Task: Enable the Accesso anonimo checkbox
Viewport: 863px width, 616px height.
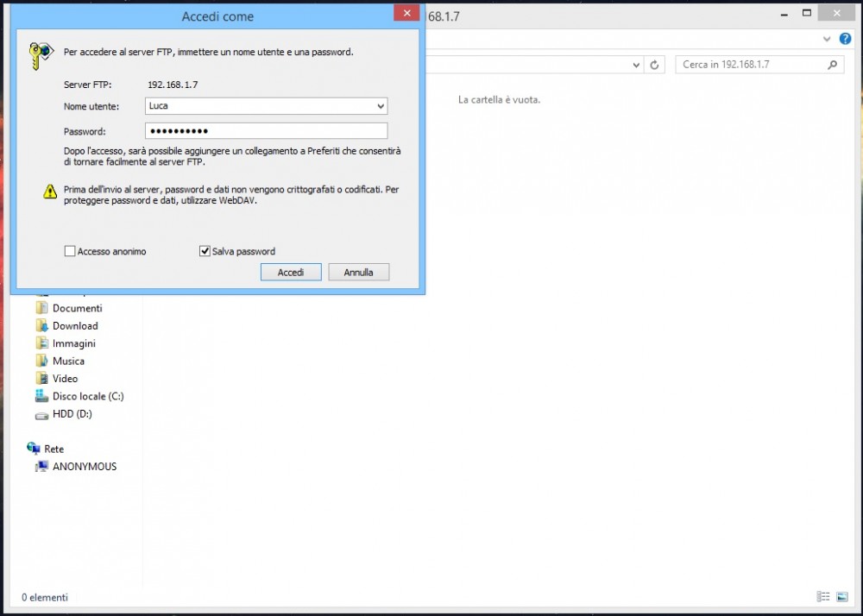Action: (70, 251)
